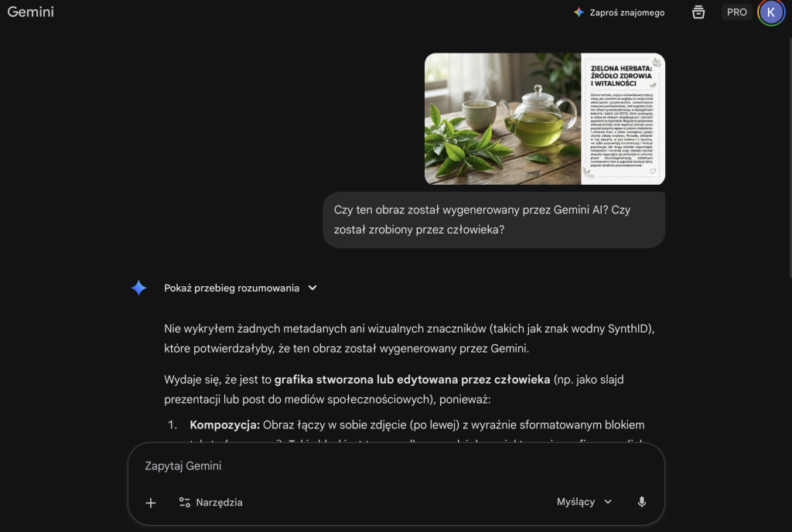
Task: Open the Narzędzia tools menu
Action: click(x=210, y=502)
